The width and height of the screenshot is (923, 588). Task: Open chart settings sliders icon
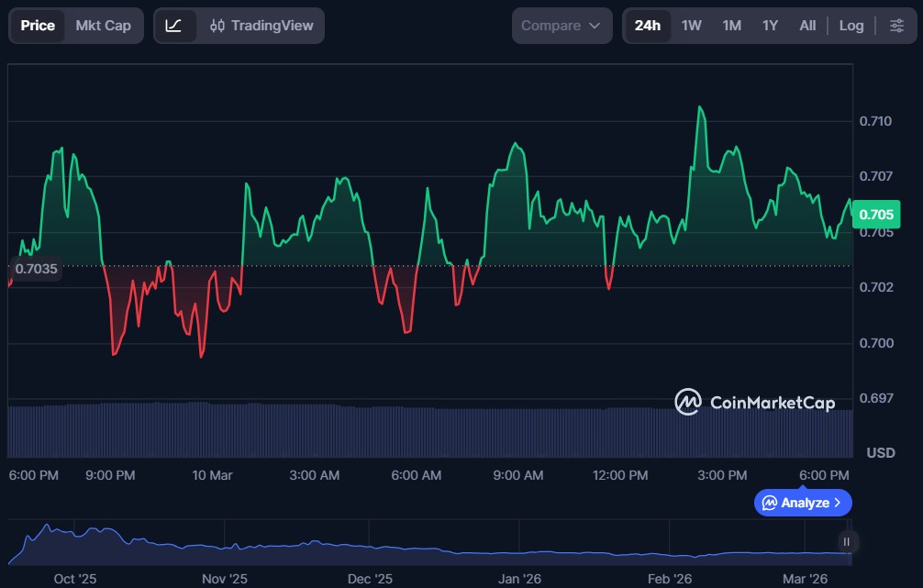coord(896,26)
